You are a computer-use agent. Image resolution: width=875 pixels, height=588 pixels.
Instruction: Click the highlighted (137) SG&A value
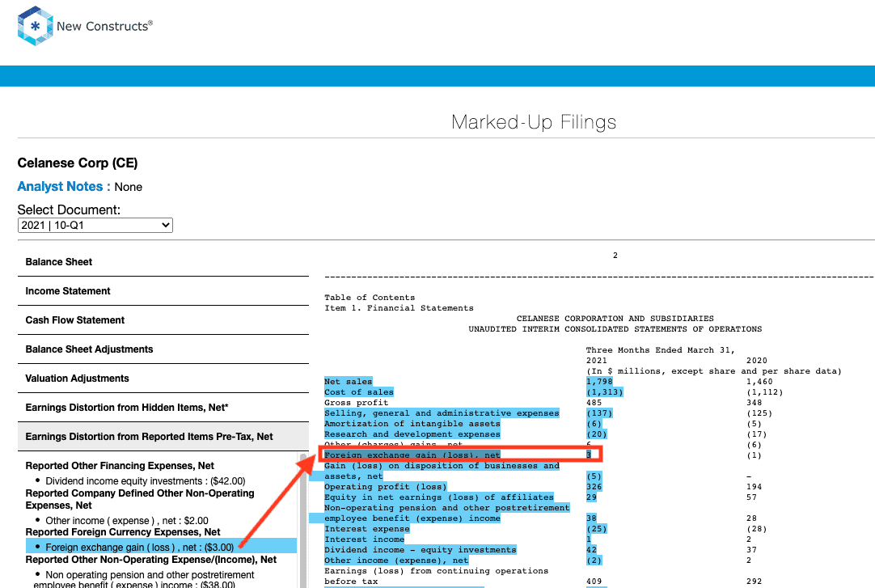coord(599,413)
